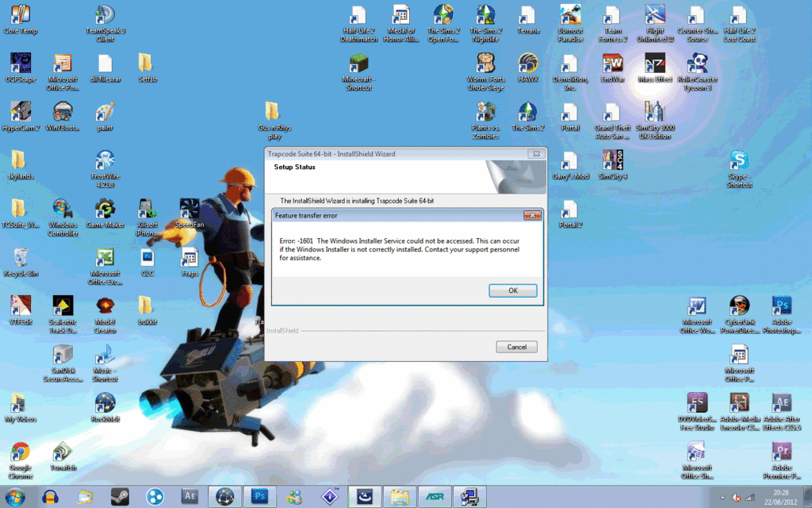Viewport: 812px width, 508px height.
Task: Open Google Chrome desktop icon
Action: click(20, 460)
